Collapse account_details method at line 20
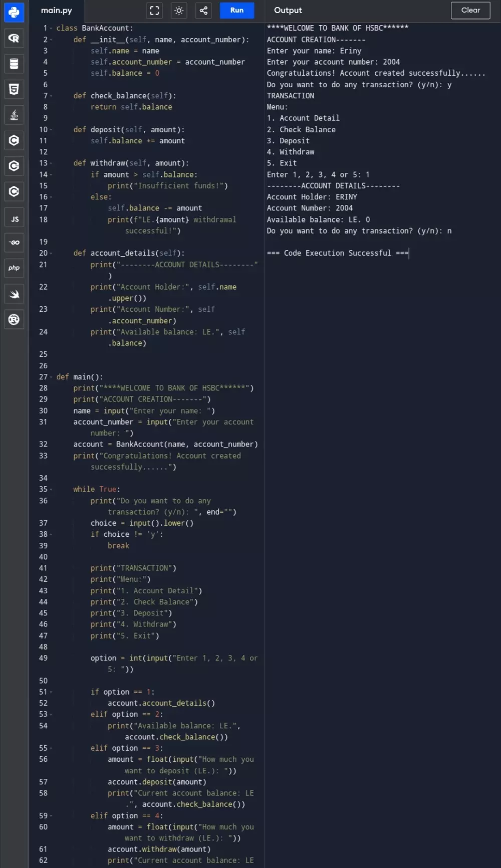Screen dimensions: 501x868 51,253
